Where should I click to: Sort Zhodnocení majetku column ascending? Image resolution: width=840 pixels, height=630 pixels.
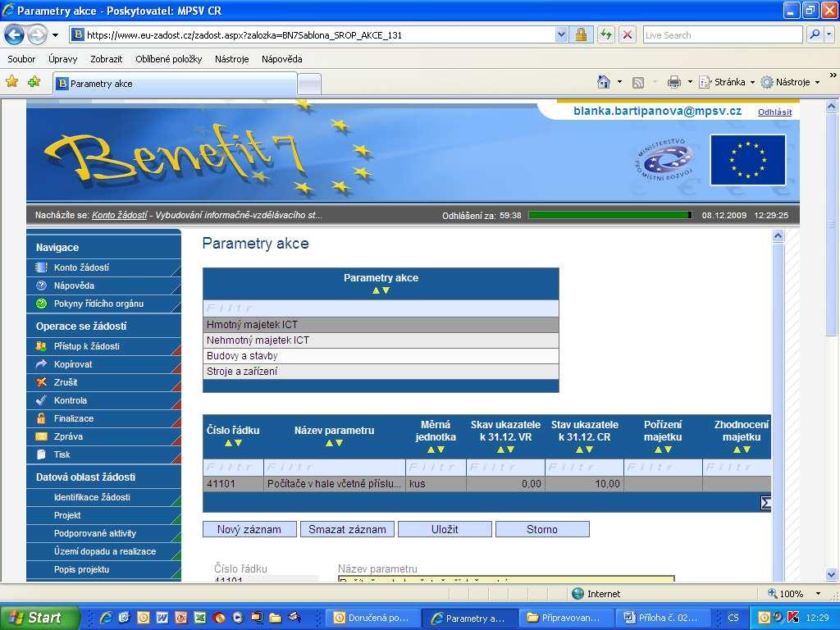click(737, 450)
